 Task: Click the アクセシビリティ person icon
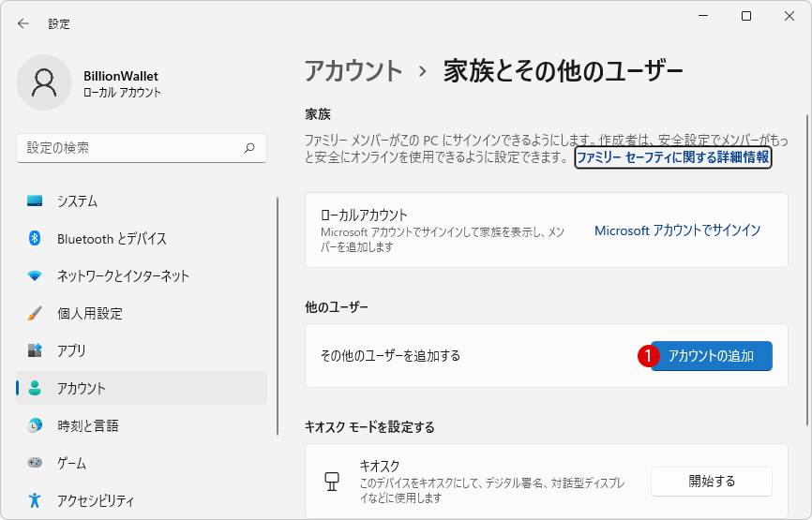click(x=35, y=499)
